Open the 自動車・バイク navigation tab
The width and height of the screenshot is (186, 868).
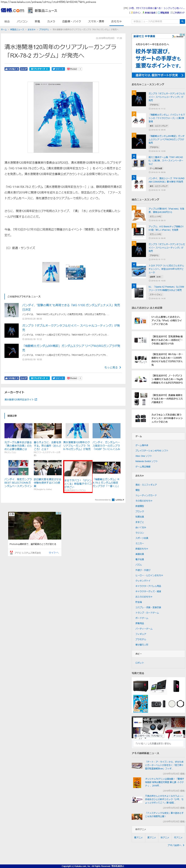72,21
